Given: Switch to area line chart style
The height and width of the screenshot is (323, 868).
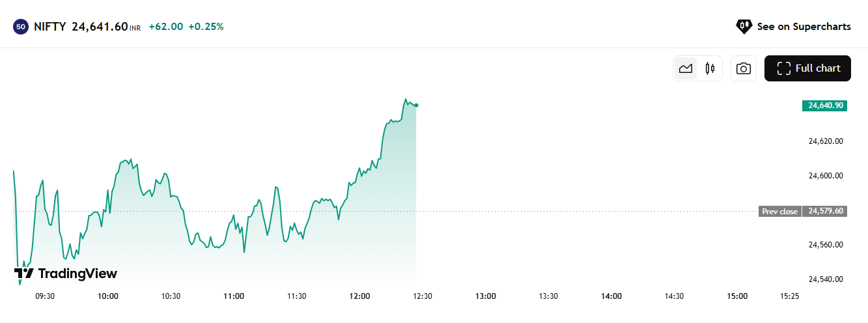Looking at the screenshot, I should pyautogui.click(x=685, y=68).
